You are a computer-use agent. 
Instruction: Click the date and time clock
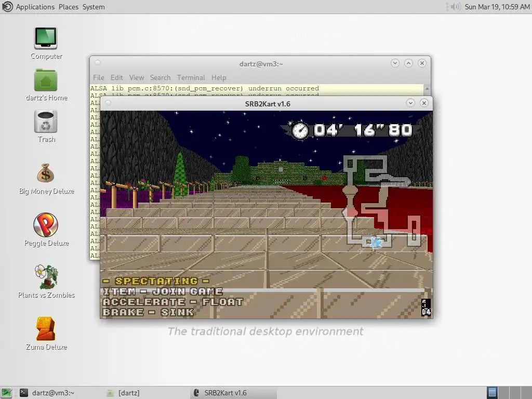point(497,7)
